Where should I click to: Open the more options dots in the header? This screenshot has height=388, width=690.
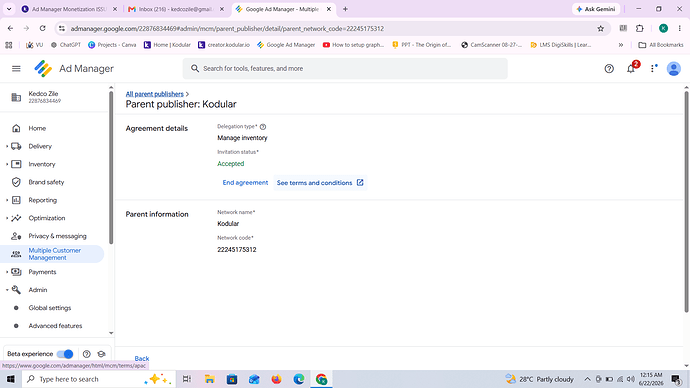(654, 68)
